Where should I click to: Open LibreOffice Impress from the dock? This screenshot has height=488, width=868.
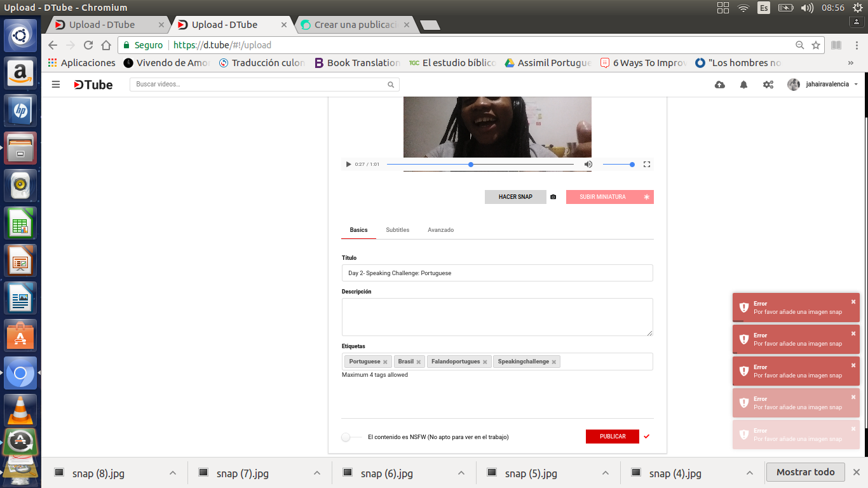20,260
